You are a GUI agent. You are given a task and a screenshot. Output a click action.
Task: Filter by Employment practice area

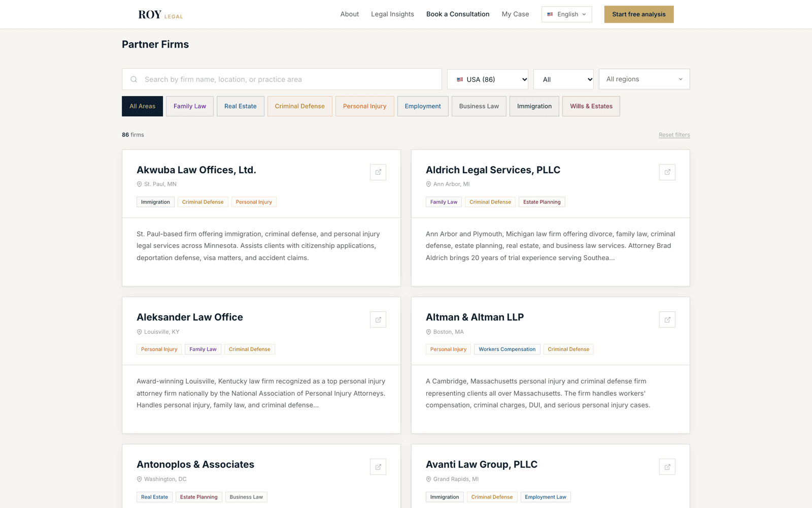click(x=423, y=106)
